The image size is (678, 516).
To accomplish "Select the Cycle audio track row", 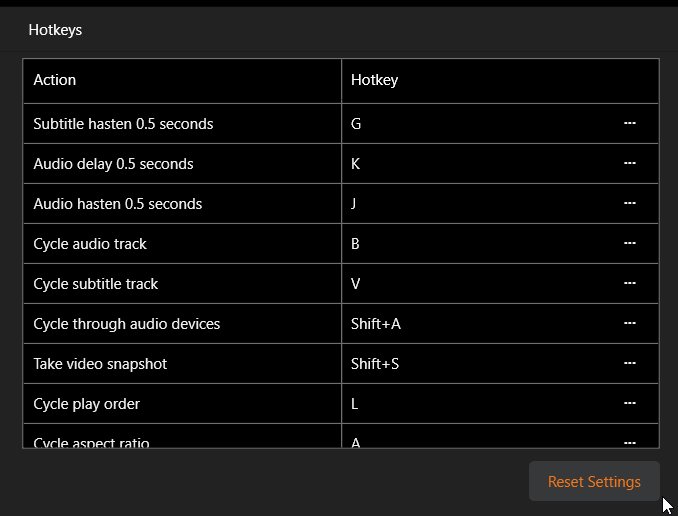I will (90, 244).
